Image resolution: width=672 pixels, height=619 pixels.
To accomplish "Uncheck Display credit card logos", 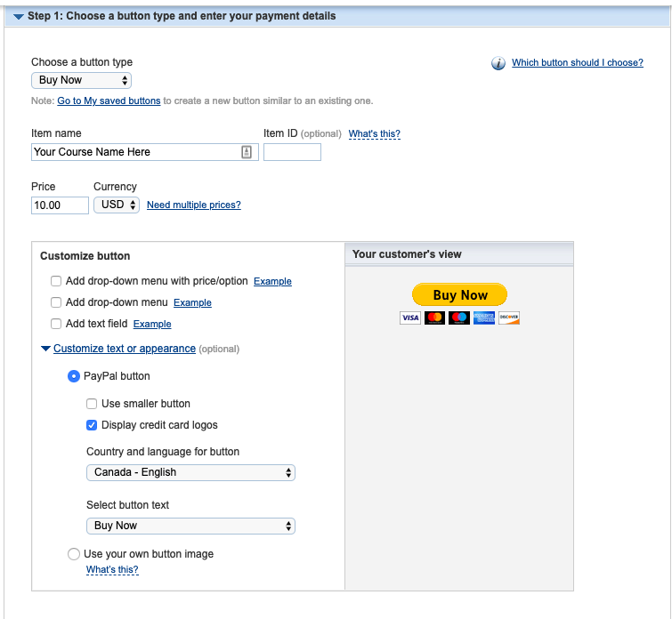I will pyautogui.click(x=92, y=425).
